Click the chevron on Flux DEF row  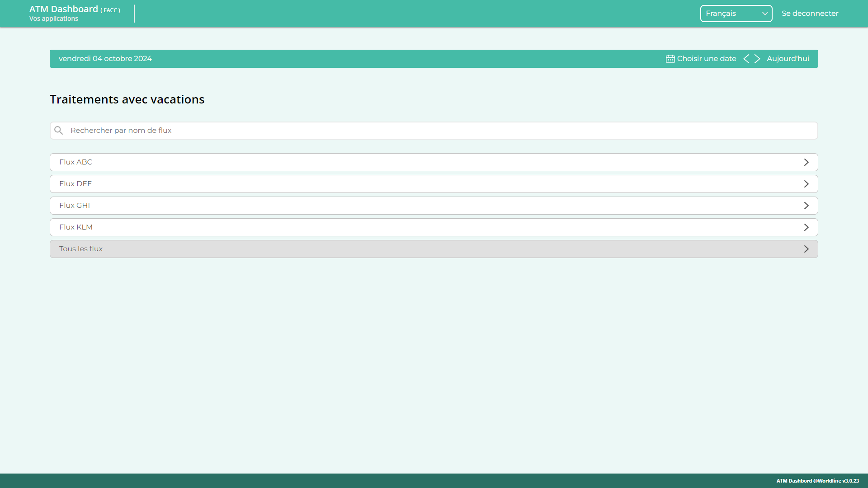(806, 184)
